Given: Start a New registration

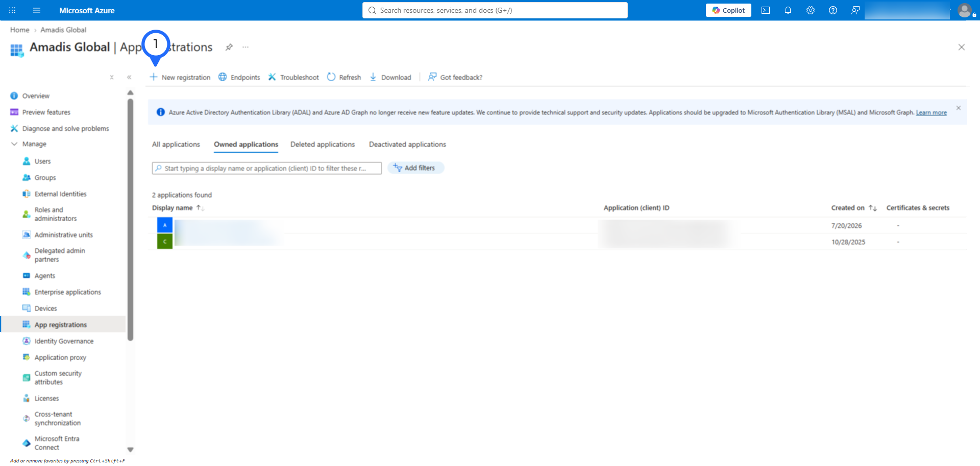Looking at the screenshot, I should pos(180,77).
